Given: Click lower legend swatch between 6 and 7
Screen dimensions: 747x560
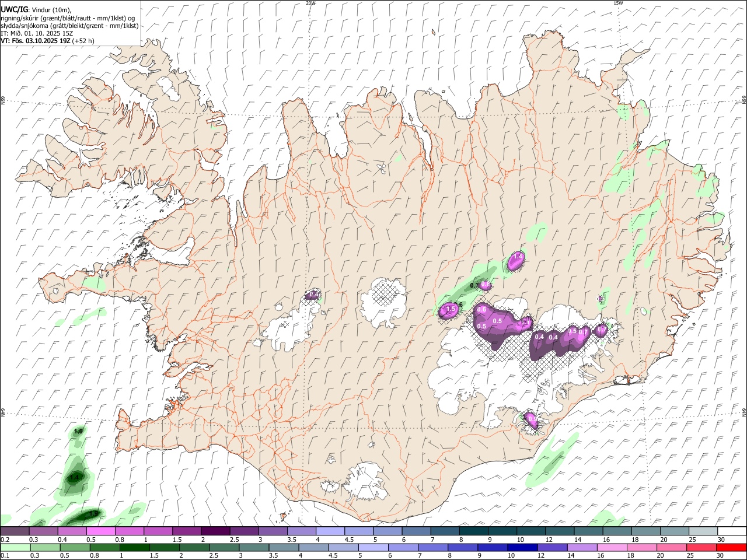Looking at the screenshot, I should tap(403, 548).
